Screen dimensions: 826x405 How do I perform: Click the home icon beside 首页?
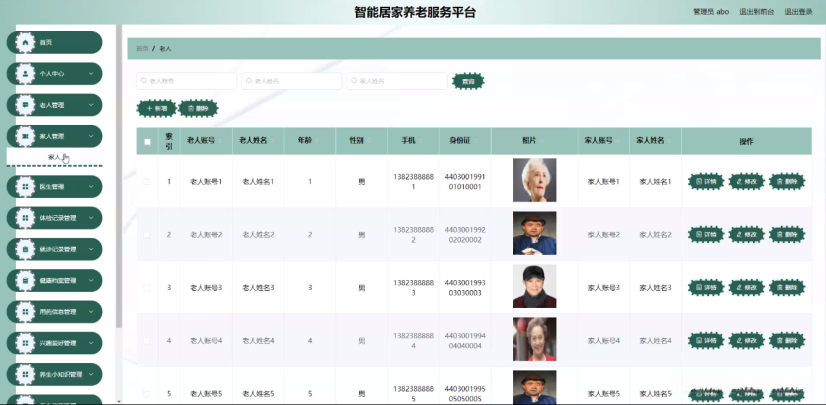tap(25, 42)
